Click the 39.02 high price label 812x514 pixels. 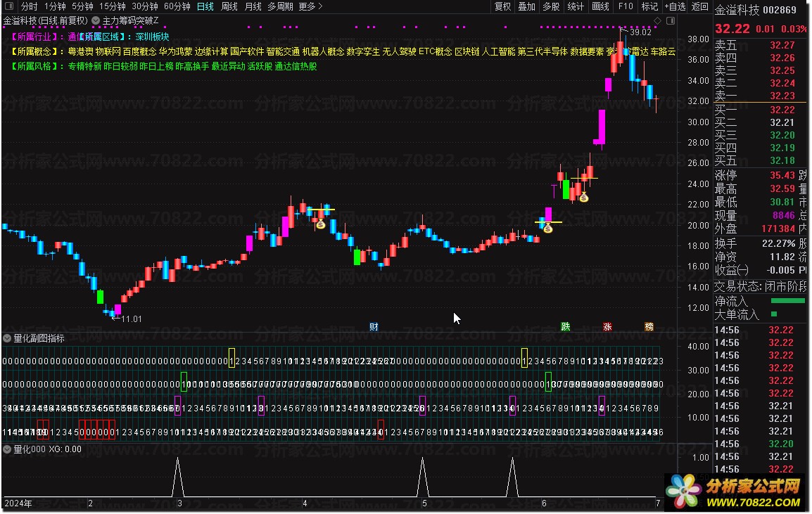(x=640, y=32)
